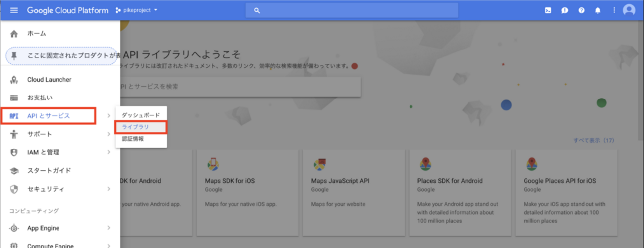Viewport: 644px width, 248px height.
Task: Choose ダッシュボード from the submenu
Action: (141, 115)
